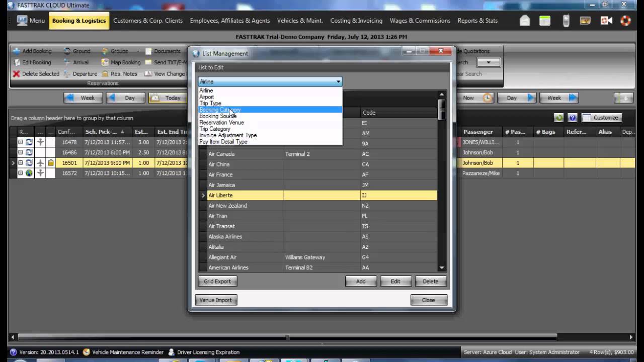Open the search dropdown in the ribbon
The height and width of the screenshot is (362, 644).
coord(489,63)
